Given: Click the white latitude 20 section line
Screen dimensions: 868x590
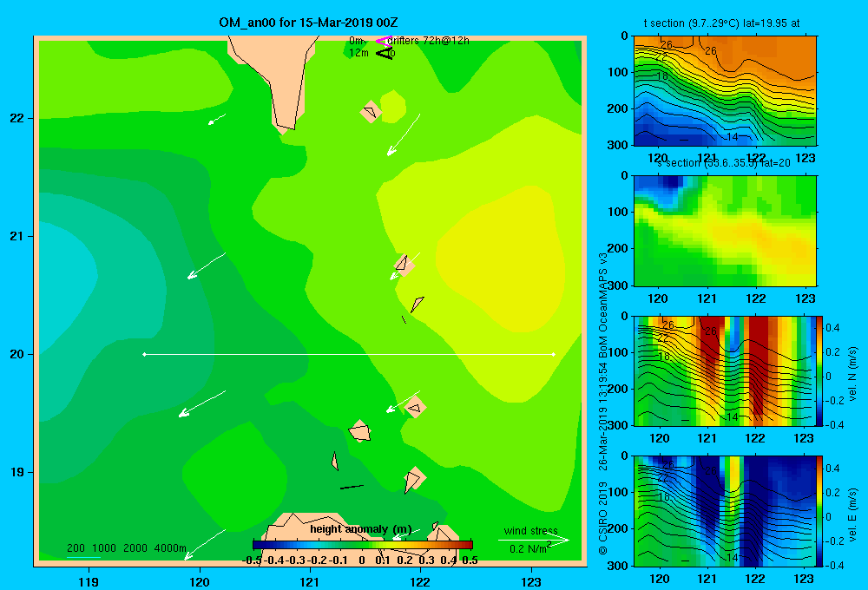Looking at the screenshot, I should pyautogui.click(x=349, y=354).
